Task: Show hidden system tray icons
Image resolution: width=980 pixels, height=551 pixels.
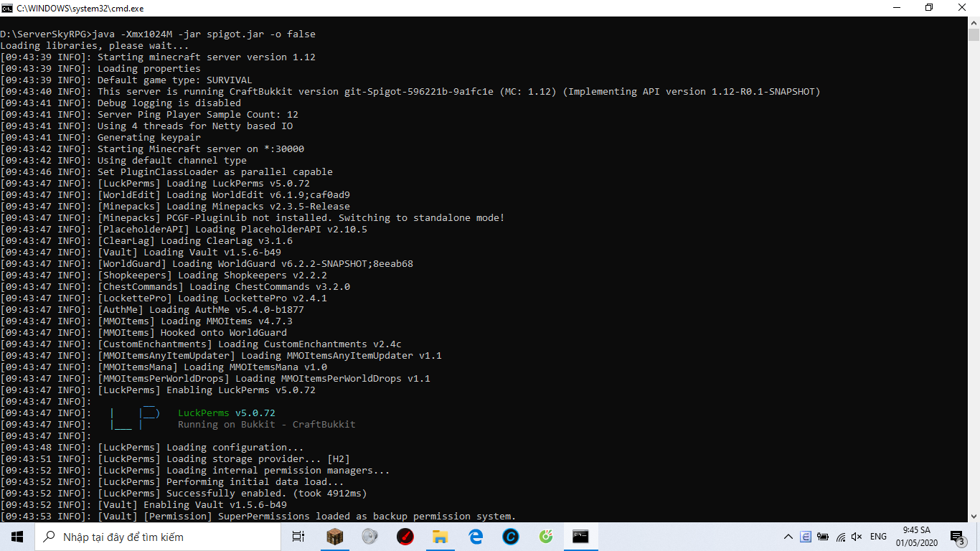Action: pos(788,537)
